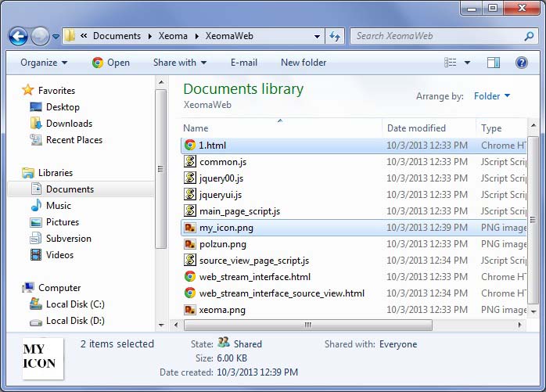
Task: Click in the Search XeomaWeb field
Action: (x=438, y=36)
